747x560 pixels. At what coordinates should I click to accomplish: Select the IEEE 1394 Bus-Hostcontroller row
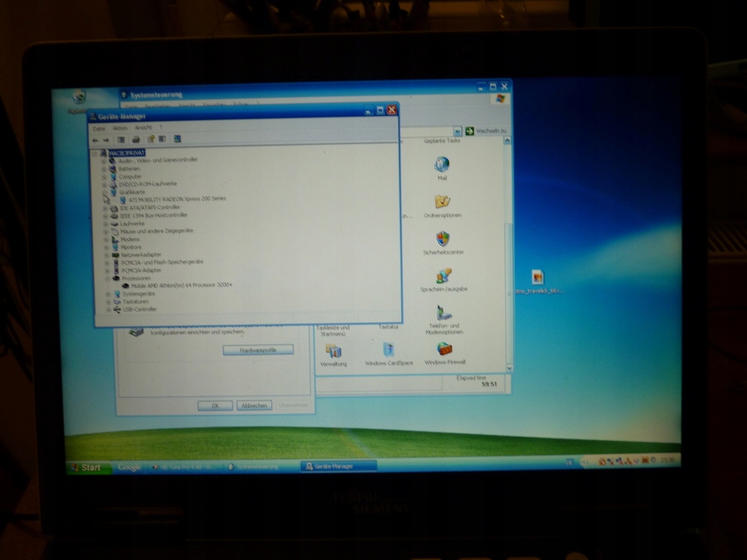(x=153, y=215)
